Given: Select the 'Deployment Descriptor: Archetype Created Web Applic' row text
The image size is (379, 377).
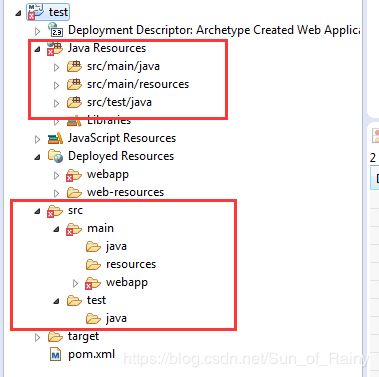Looking at the screenshot, I should point(214,30).
